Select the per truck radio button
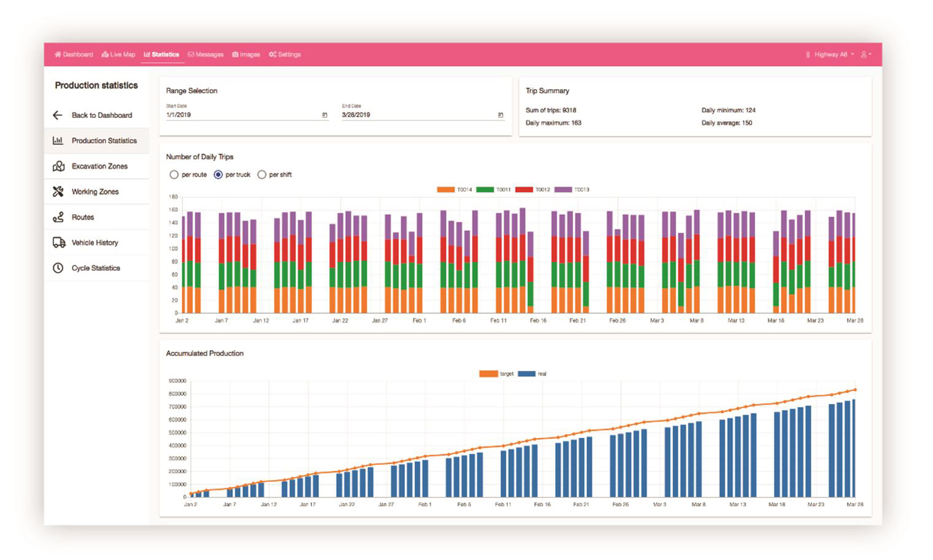Image resolution: width=933 pixels, height=560 pixels. (x=218, y=175)
